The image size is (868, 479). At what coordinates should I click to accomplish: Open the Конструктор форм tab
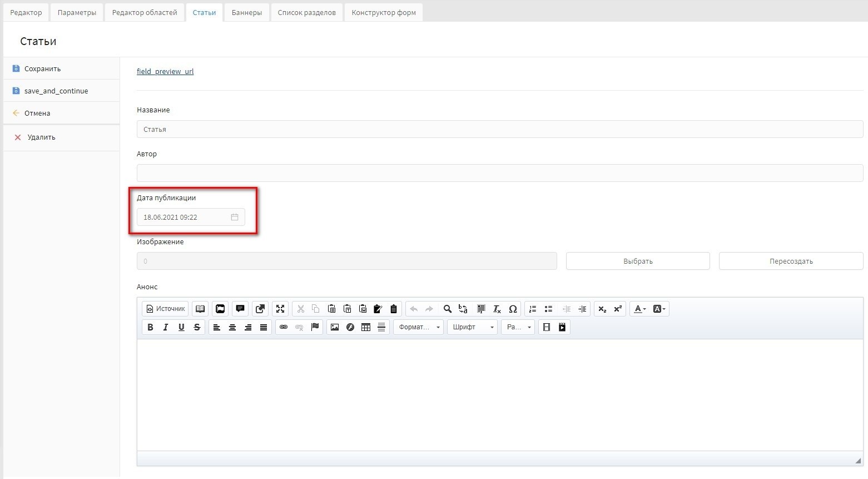pos(384,12)
